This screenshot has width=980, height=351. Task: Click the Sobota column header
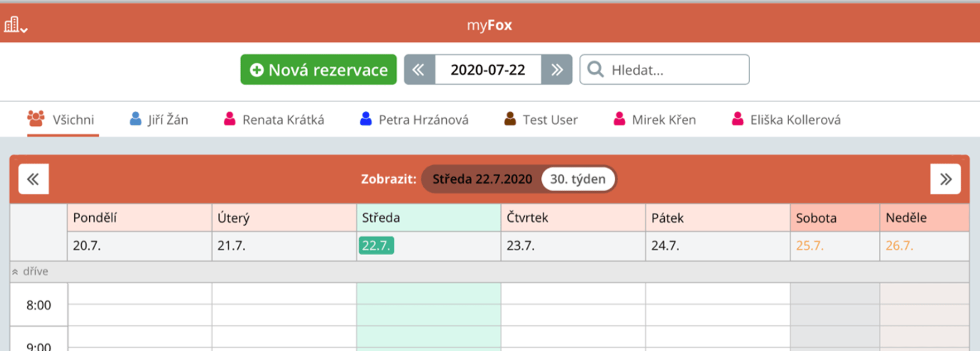coord(835,218)
